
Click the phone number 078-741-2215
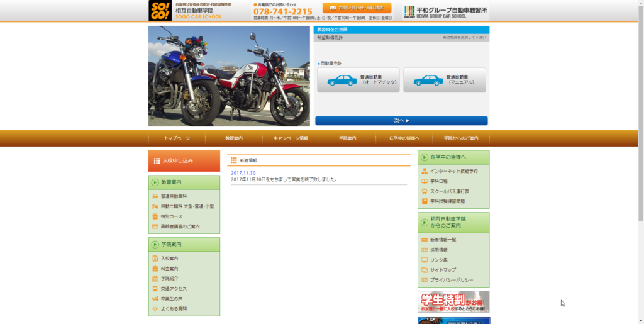(x=283, y=11)
